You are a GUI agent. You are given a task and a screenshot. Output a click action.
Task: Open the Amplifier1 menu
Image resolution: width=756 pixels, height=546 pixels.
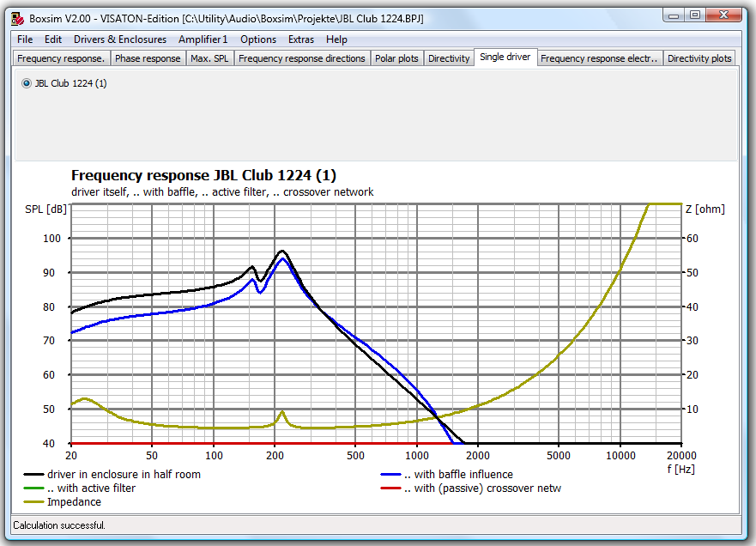click(203, 39)
